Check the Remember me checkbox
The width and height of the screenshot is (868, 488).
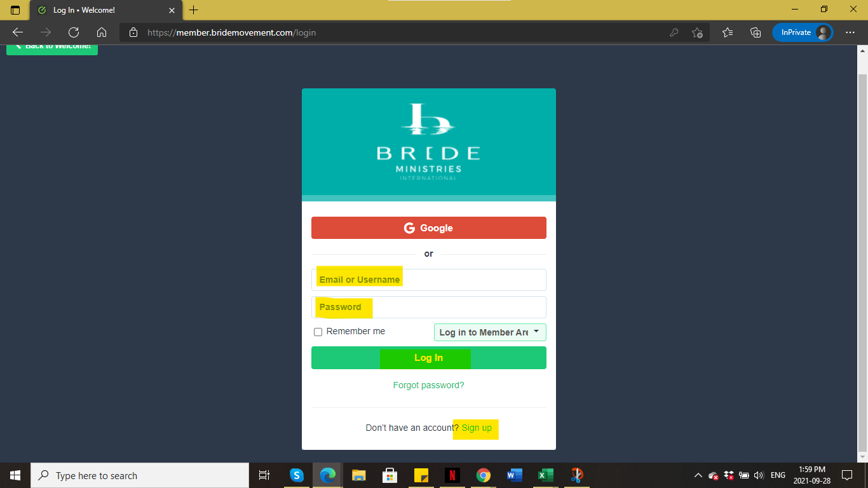(x=318, y=332)
